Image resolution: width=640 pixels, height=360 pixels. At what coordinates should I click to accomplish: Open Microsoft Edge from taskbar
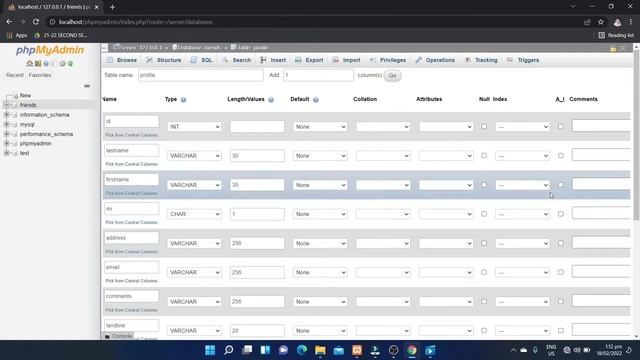(302, 350)
